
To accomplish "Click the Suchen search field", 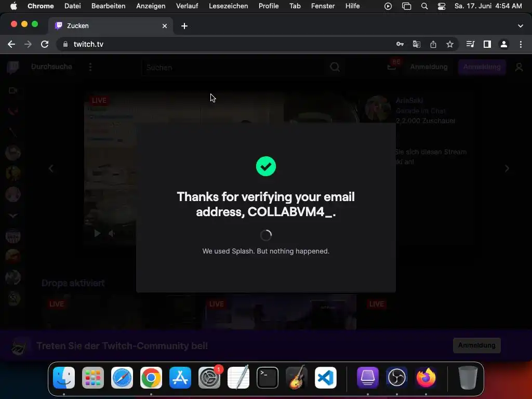I will coord(234,67).
